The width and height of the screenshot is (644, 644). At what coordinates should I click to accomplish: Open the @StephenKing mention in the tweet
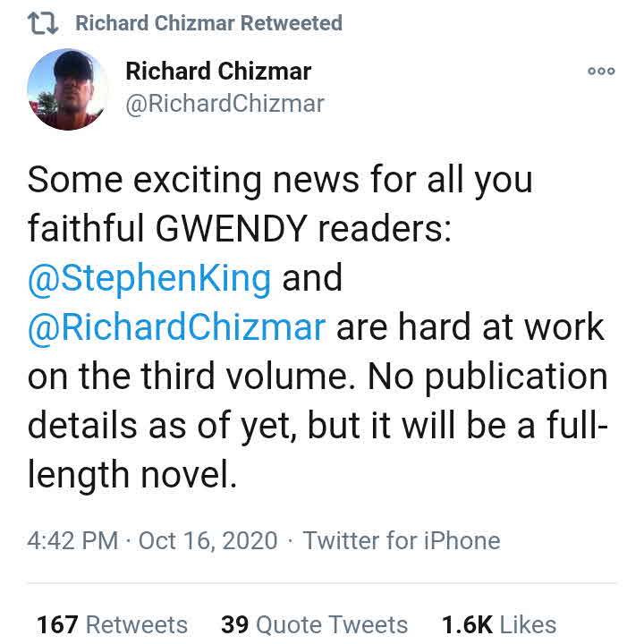(149, 278)
